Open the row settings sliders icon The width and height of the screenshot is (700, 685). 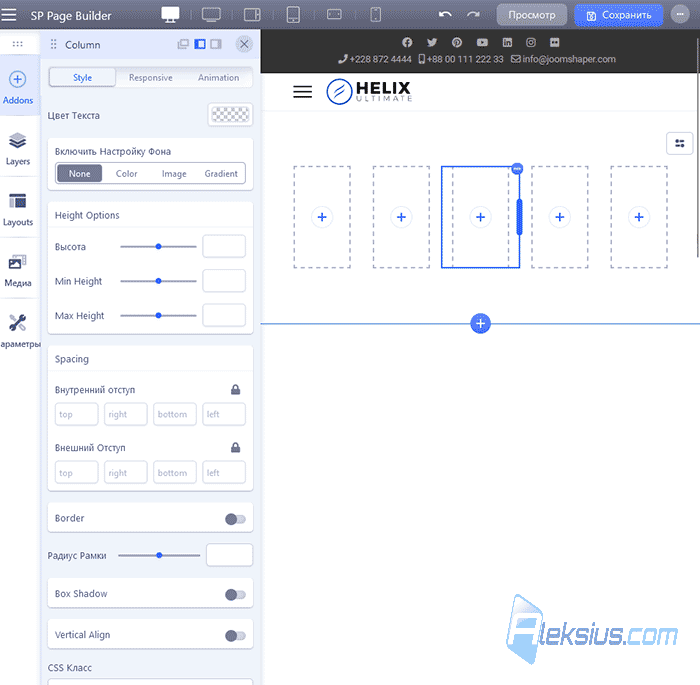(679, 143)
